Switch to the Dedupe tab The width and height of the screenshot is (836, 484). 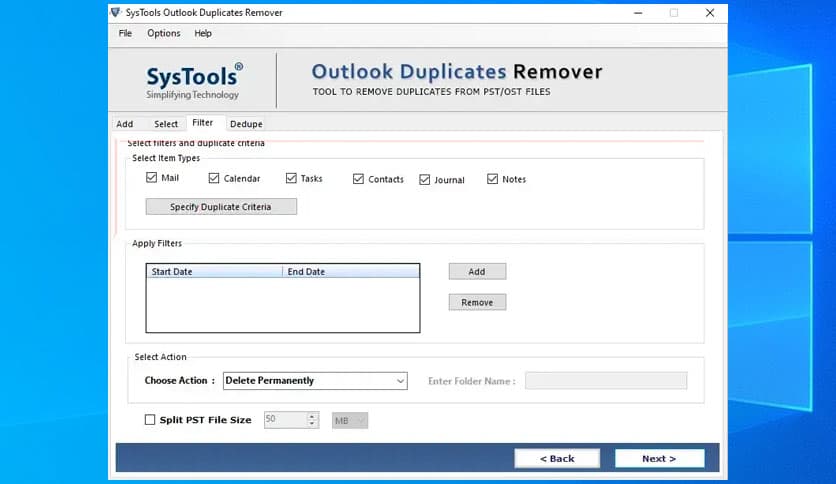[246, 124]
